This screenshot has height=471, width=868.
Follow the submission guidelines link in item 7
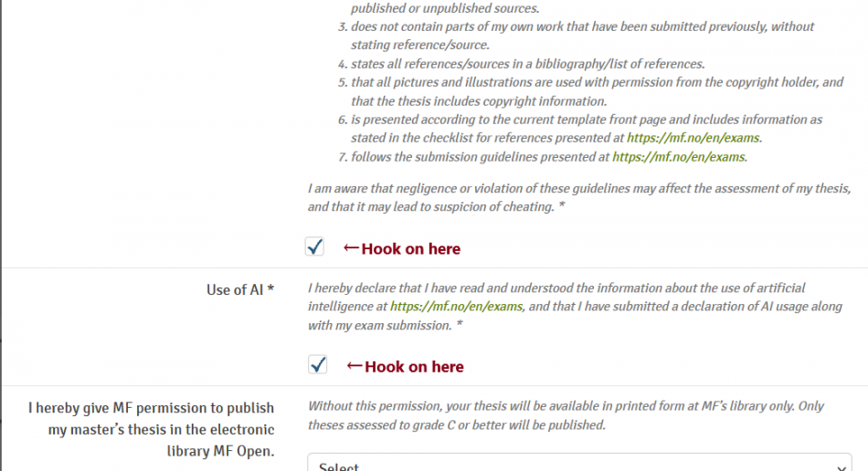pyautogui.click(x=678, y=156)
